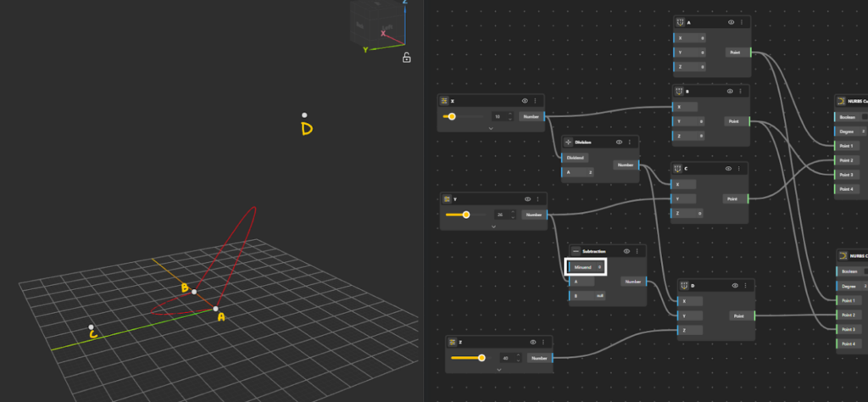Click the viewport lock icon
Viewport: 868px width, 402px height.
coord(407,58)
